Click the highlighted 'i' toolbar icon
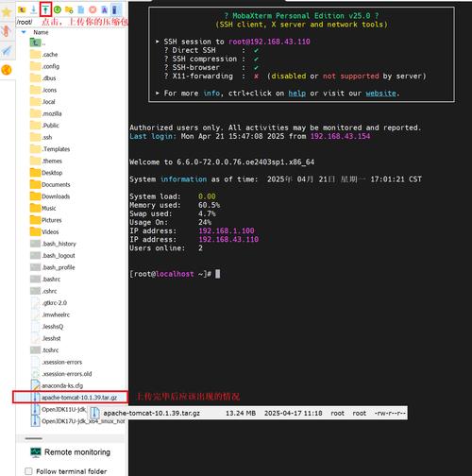Screen dimensions: 472x476 [115, 9]
